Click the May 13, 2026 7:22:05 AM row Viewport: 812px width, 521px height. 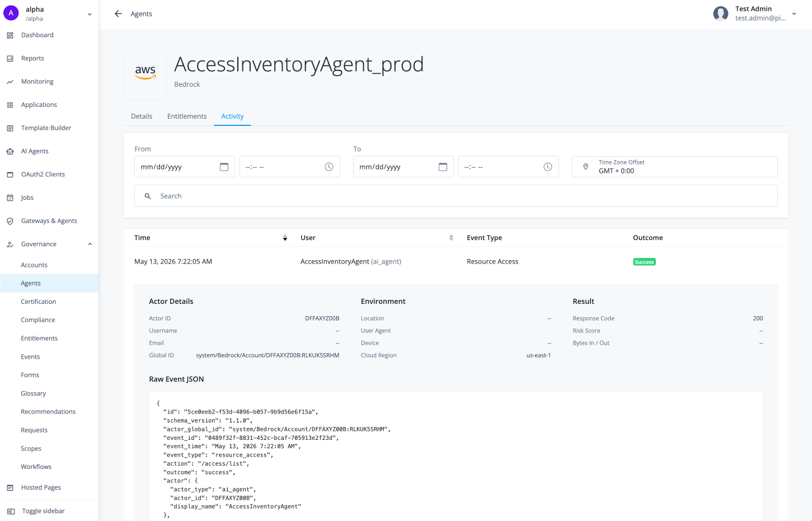tap(456, 261)
